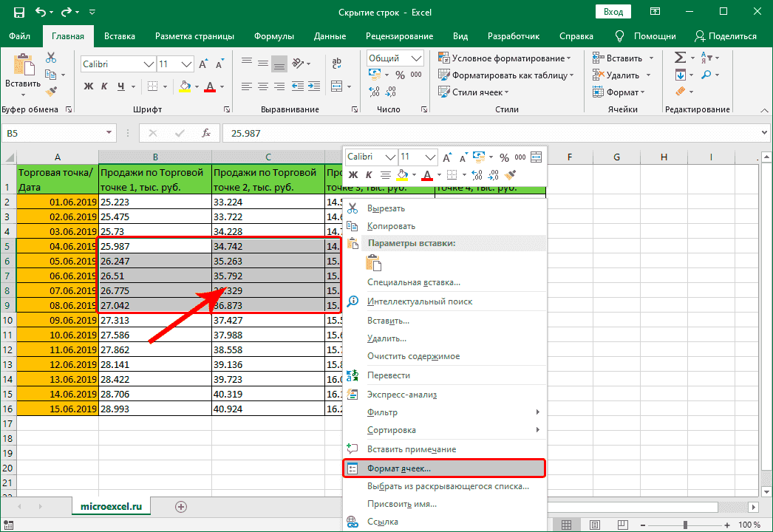Screen dimensions: 773x532
Task: Click red font color button in ribbon
Action: coord(209,86)
